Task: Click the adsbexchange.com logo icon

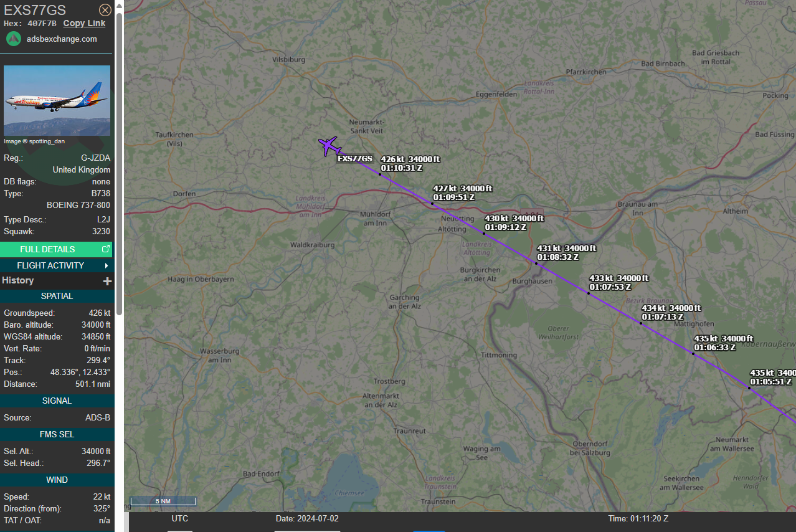Action: (14, 39)
